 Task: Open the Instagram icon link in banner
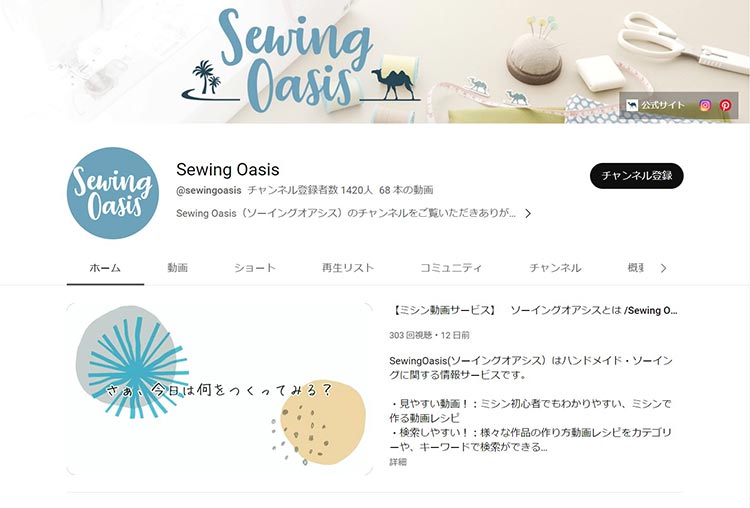pyautogui.click(x=705, y=105)
